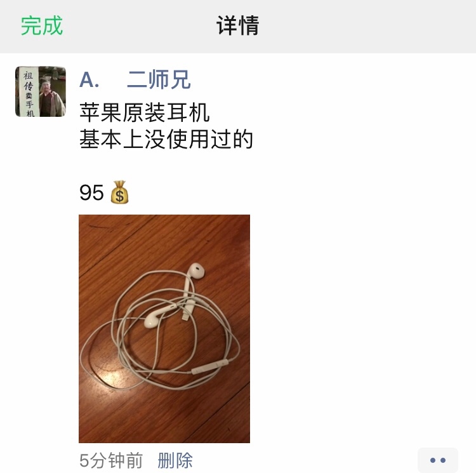Tap the 详情 page title
The height and width of the screenshot is (473, 476).
[238, 26]
